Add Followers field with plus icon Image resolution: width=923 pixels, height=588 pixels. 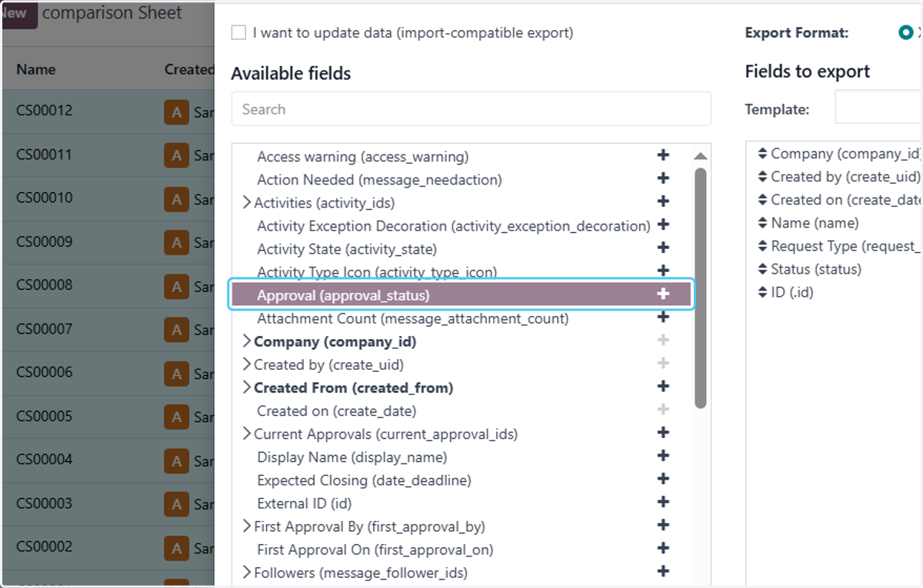click(663, 571)
